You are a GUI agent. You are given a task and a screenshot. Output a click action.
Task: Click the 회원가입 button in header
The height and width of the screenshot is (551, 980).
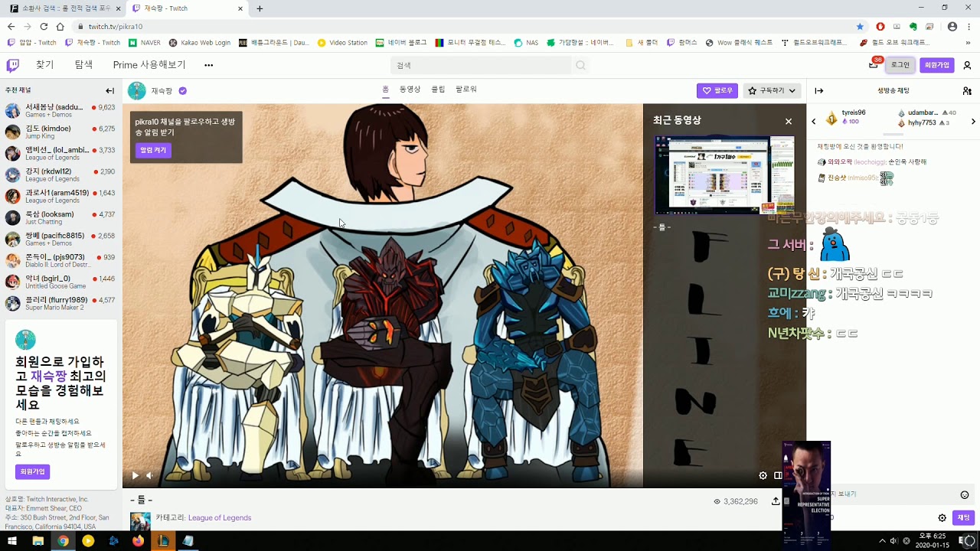tap(937, 65)
